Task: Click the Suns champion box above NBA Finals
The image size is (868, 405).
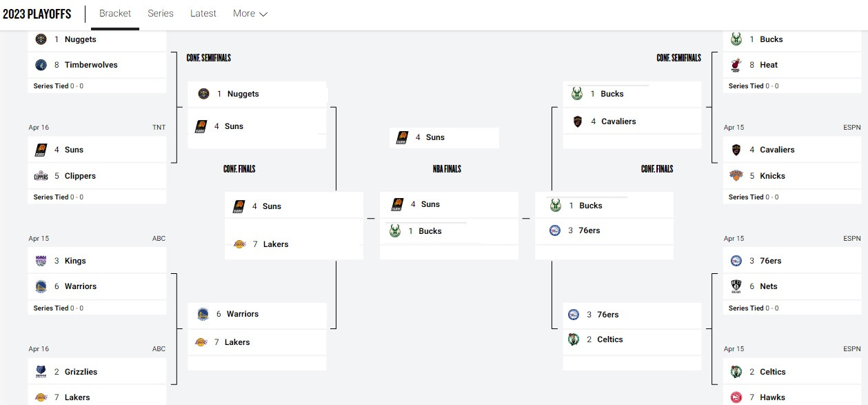Action: point(444,137)
